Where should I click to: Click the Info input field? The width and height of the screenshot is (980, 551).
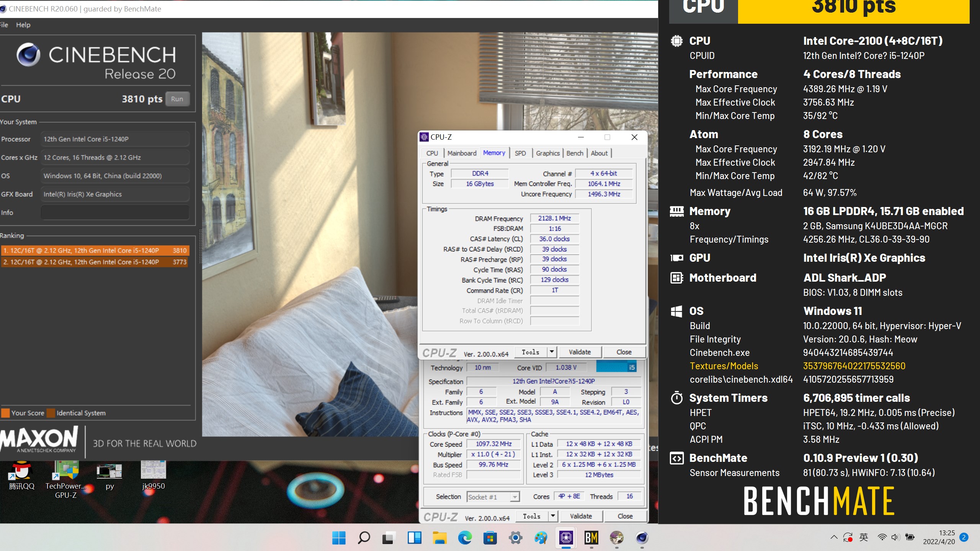tap(115, 213)
